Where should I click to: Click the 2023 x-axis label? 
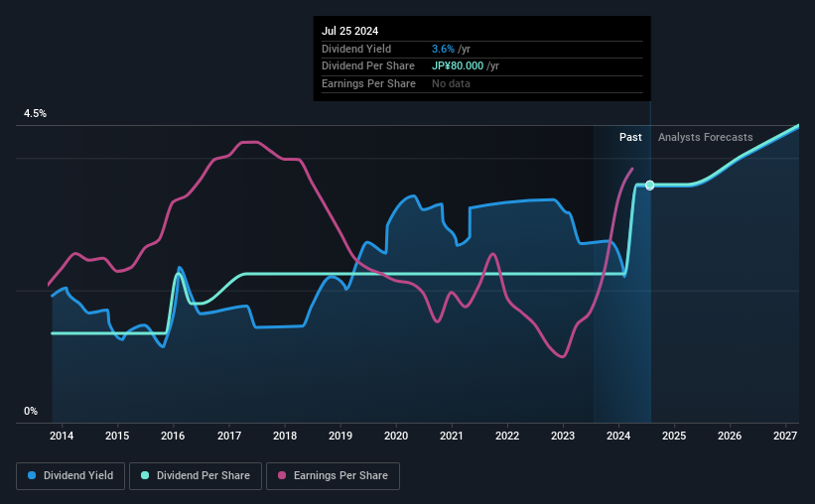pyautogui.click(x=563, y=436)
